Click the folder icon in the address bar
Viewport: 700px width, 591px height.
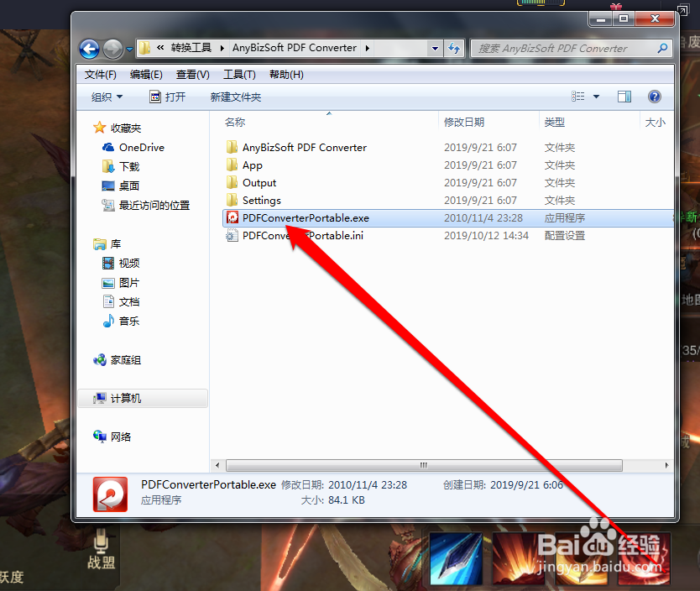pos(144,48)
